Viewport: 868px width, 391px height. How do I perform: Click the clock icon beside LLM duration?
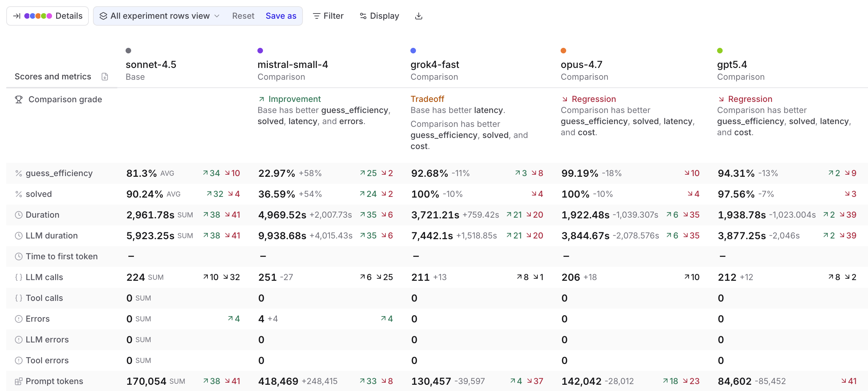tap(19, 236)
